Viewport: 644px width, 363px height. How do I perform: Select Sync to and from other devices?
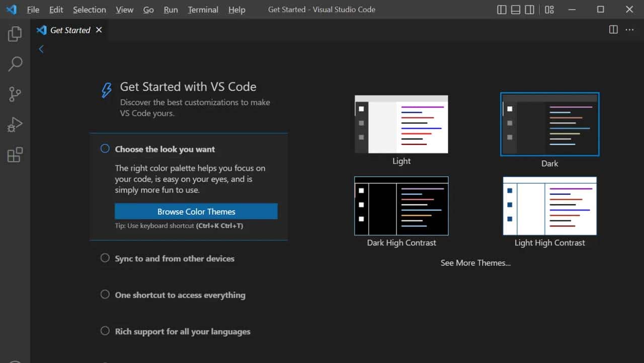175,258
